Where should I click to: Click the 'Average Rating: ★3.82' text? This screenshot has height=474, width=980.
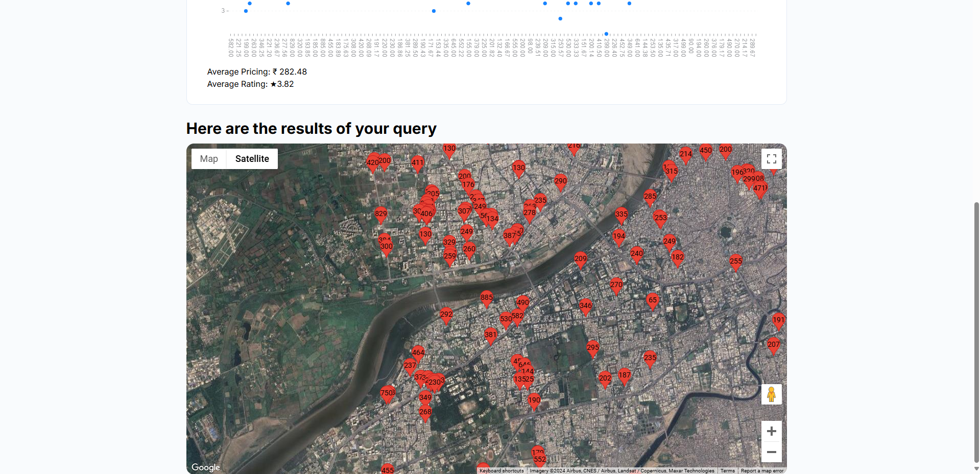(x=250, y=84)
